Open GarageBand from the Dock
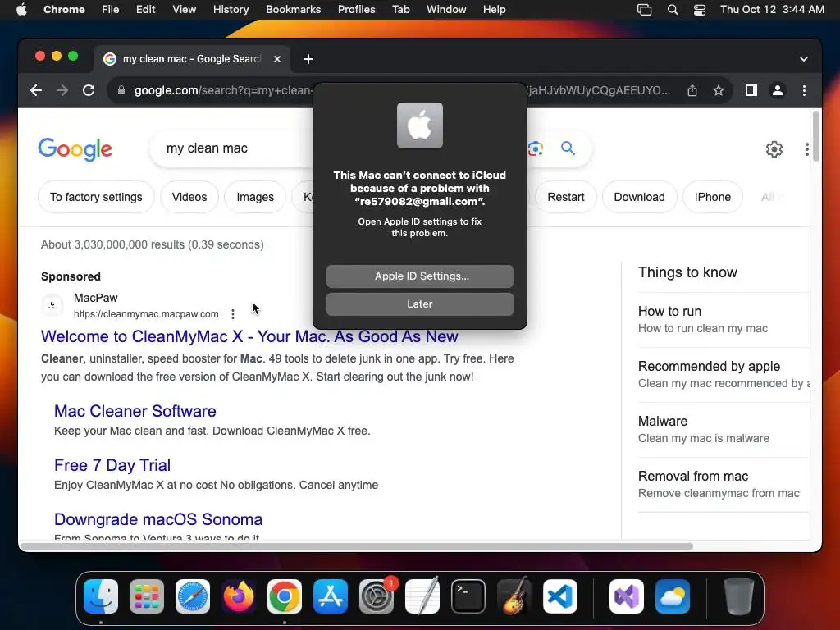The width and height of the screenshot is (840, 630). pyautogui.click(x=514, y=596)
